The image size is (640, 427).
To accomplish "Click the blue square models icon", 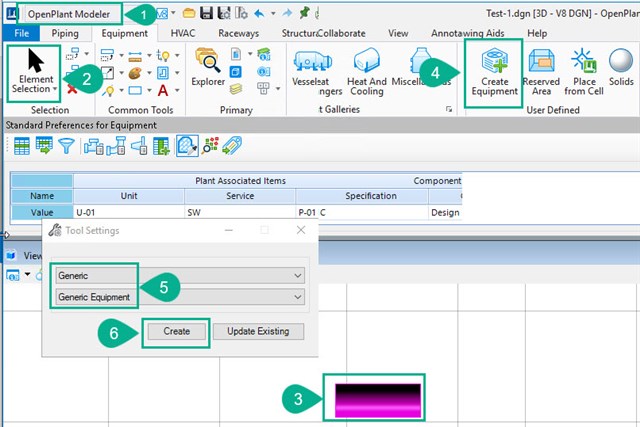I will point(236,72).
